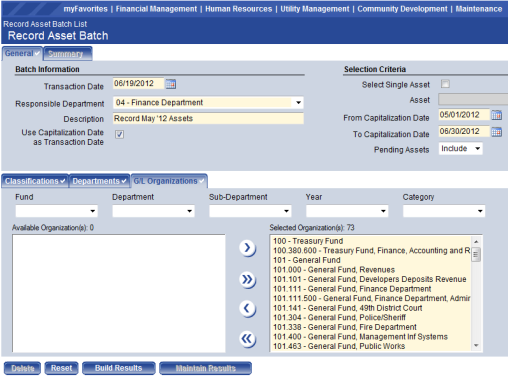Open the Classifications tab

point(35,181)
